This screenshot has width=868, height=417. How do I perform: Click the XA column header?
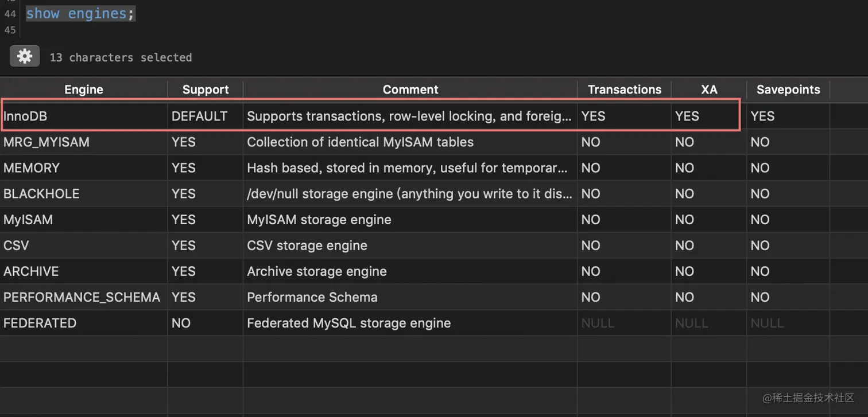pos(709,89)
